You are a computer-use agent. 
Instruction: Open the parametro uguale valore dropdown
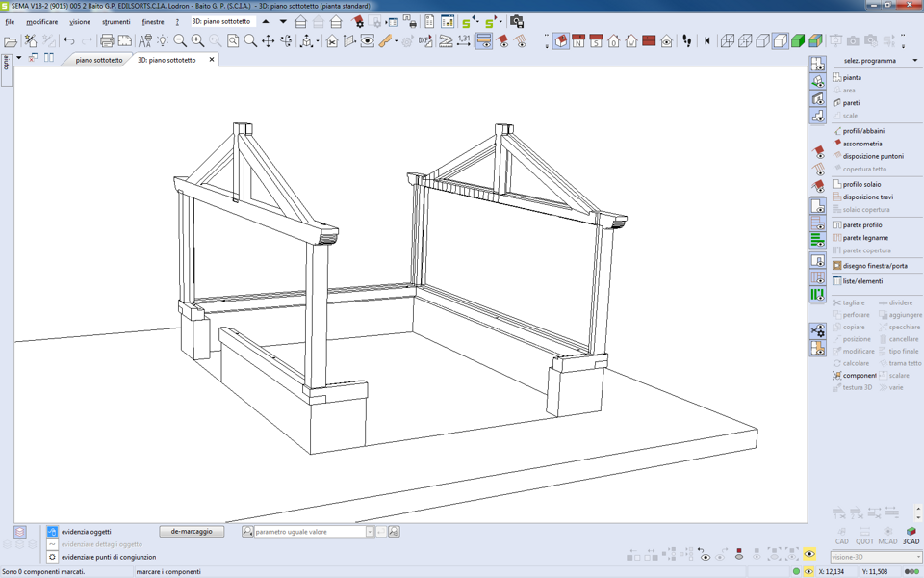tap(370, 532)
